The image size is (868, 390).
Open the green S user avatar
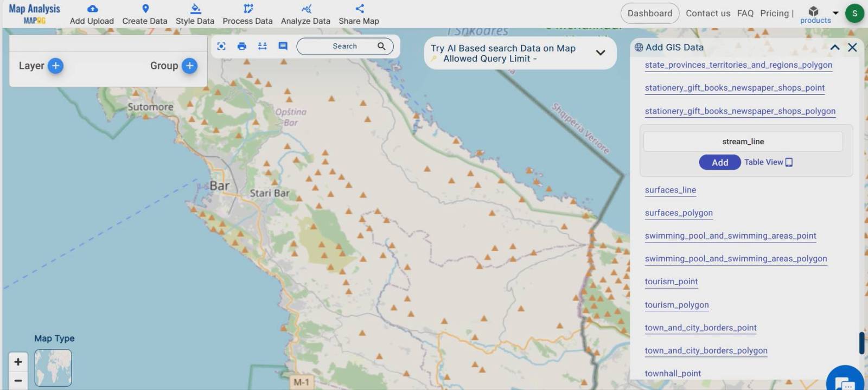(x=854, y=13)
